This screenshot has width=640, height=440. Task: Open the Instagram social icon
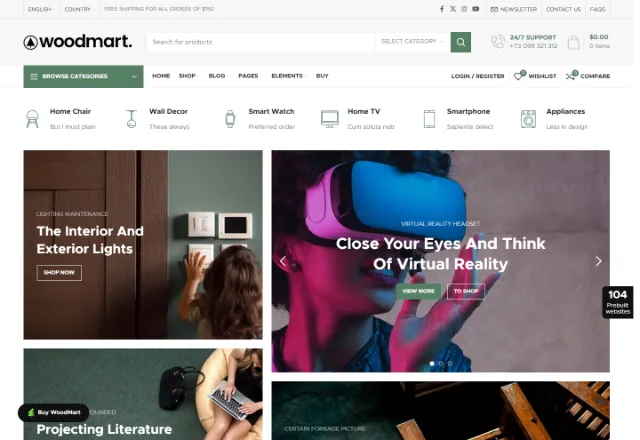point(464,9)
